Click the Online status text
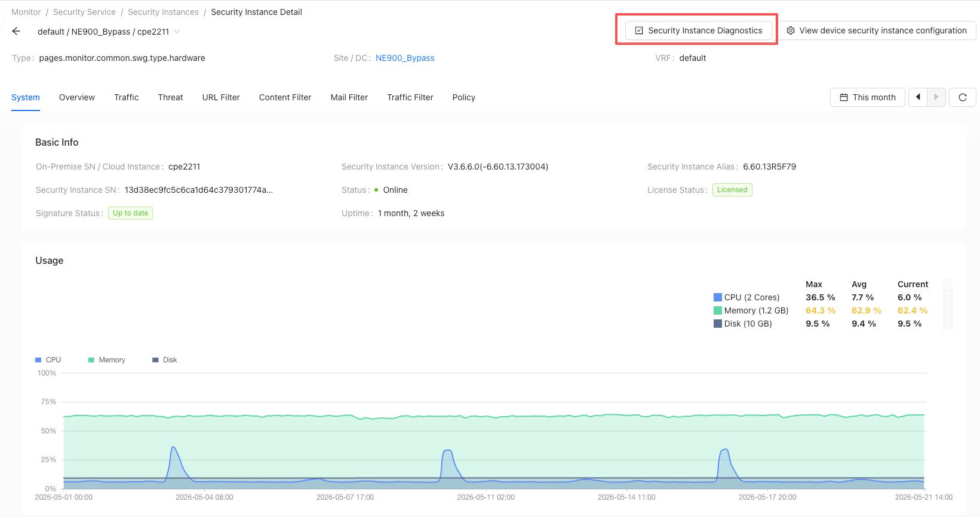This screenshot has width=980, height=517. click(x=395, y=190)
